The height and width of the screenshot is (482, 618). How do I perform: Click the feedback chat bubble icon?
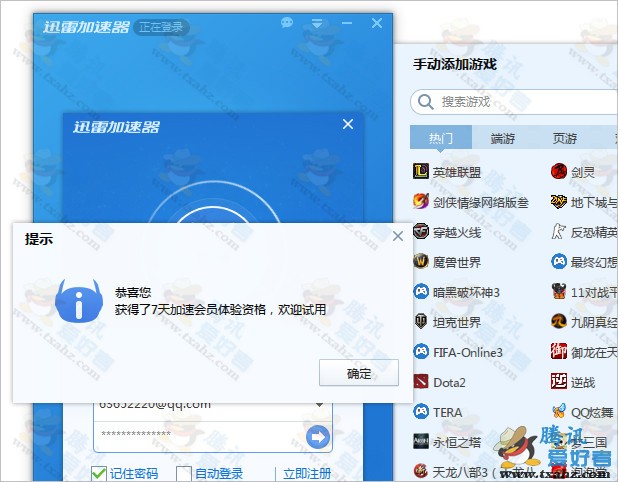(x=287, y=23)
